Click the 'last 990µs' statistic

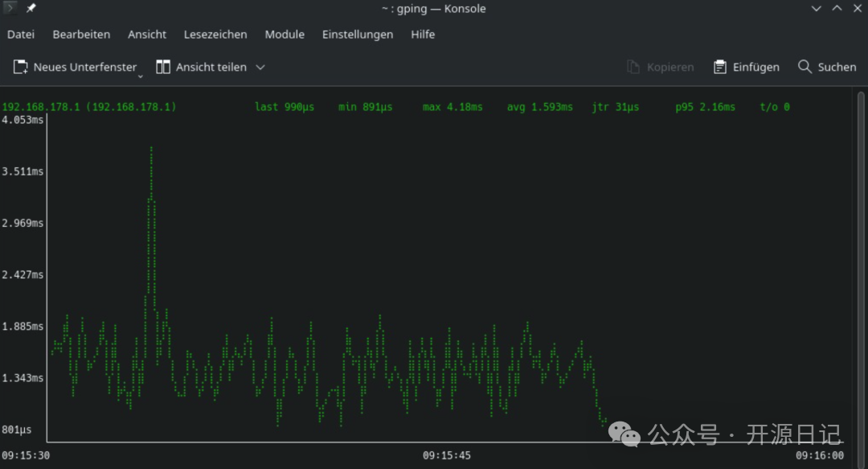(x=285, y=107)
